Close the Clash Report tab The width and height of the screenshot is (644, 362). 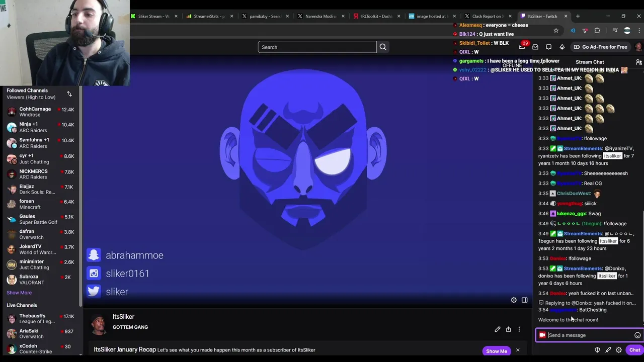point(510,16)
